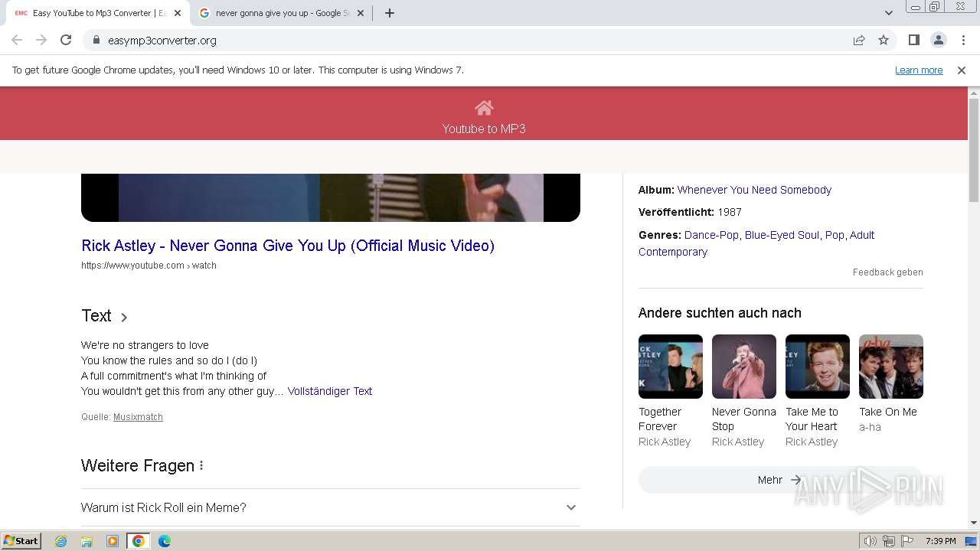980x551 pixels.
Task: Open the Windows Start menu
Action: [21, 540]
